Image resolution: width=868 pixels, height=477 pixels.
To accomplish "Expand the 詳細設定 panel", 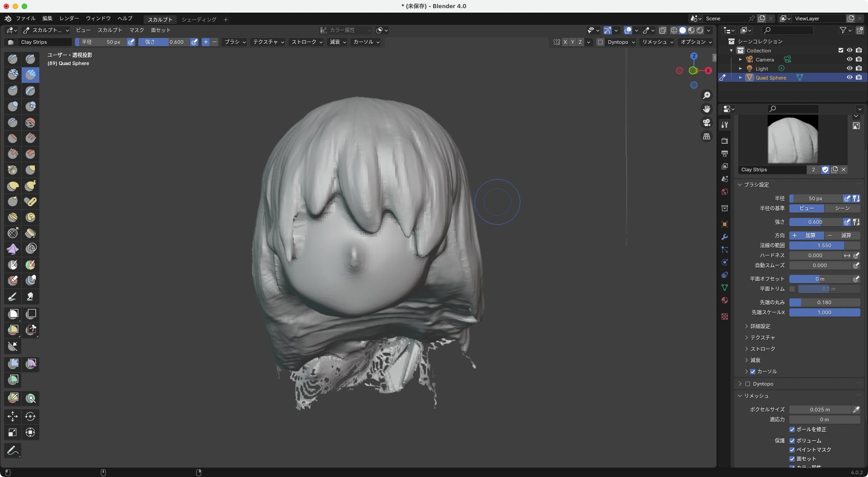I will pos(760,326).
